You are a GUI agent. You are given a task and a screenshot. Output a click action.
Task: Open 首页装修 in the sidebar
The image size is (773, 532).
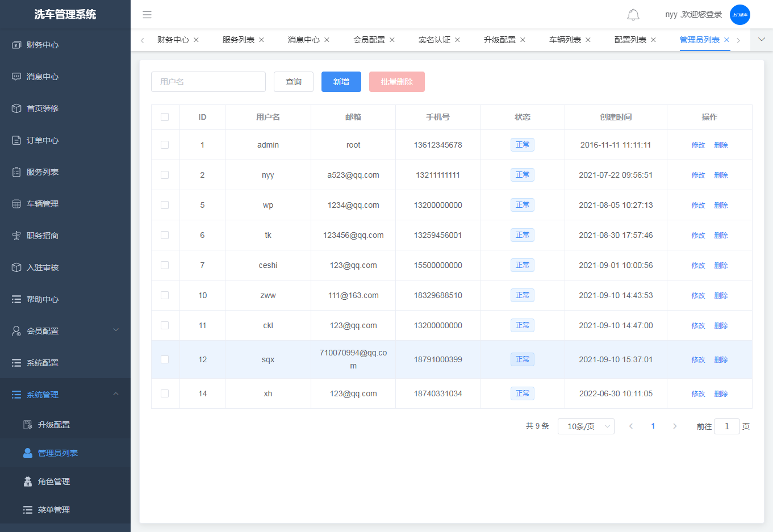click(x=43, y=108)
